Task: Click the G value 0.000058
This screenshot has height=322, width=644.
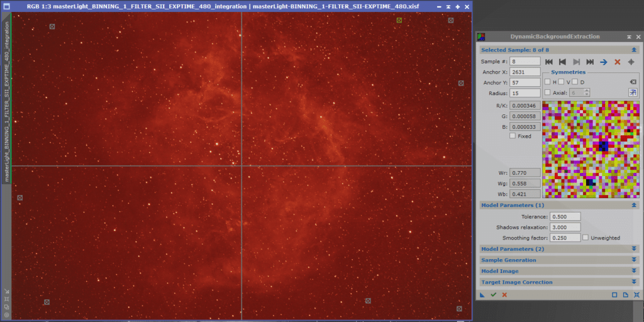Action: (525, 116)
